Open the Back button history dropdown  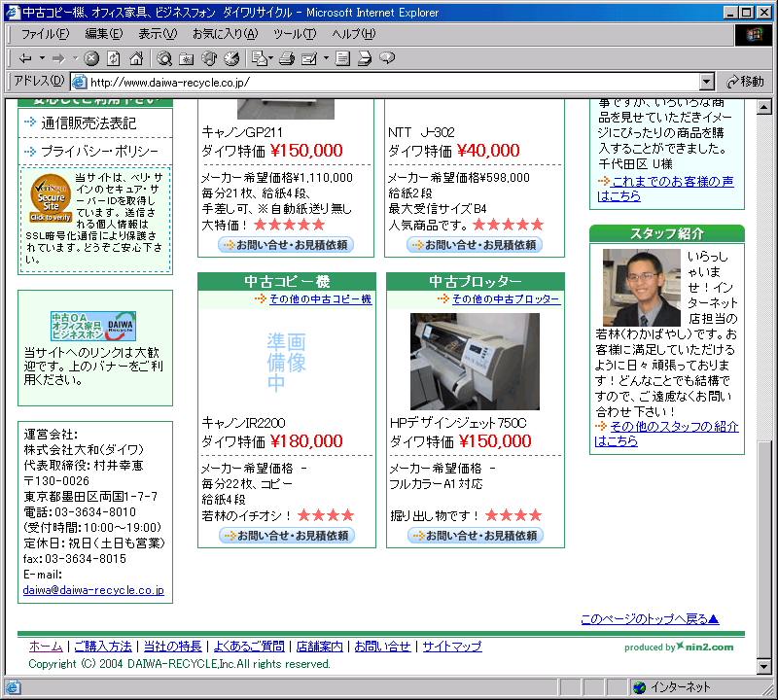[x=42, y=58]
